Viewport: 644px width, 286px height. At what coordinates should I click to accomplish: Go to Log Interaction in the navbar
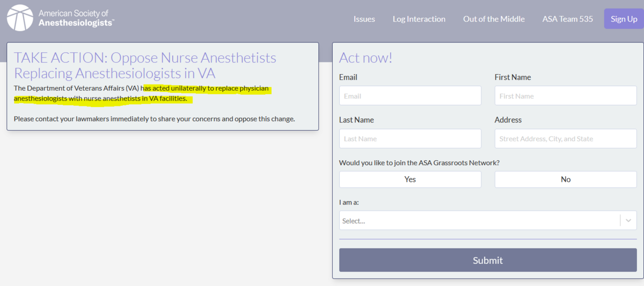419,19
